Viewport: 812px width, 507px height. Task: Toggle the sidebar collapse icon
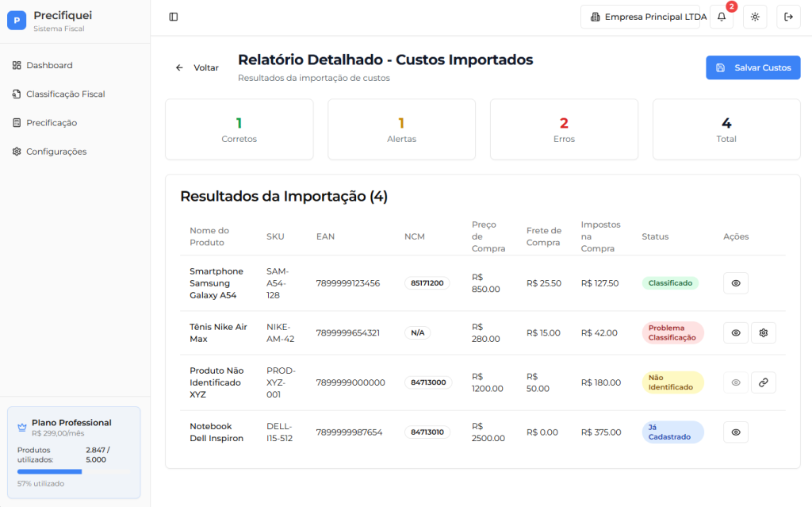(x=174, y=17)
